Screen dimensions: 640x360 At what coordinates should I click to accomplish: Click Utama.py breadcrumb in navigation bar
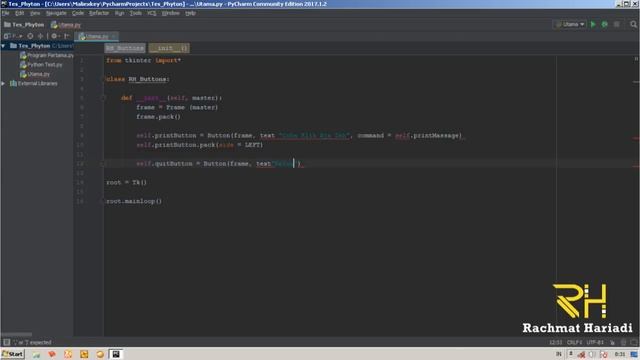coord(66,25)
